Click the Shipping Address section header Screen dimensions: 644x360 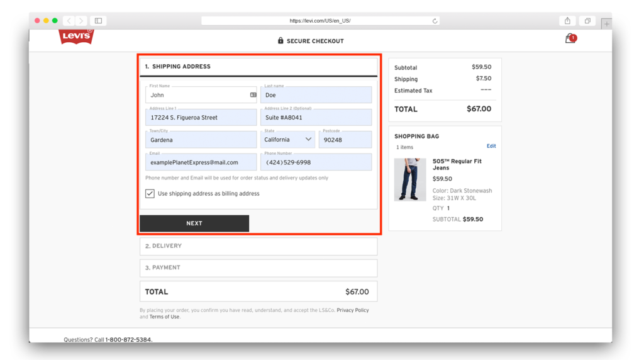(258, 67)
